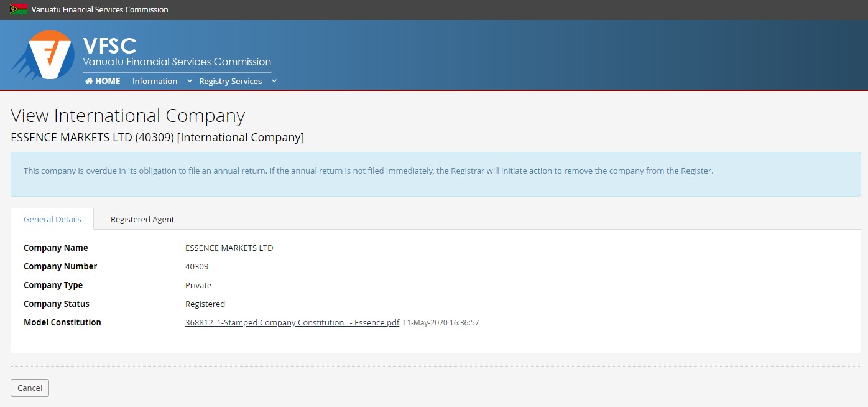Expand the Information dropdown chevron

point(190,81)
